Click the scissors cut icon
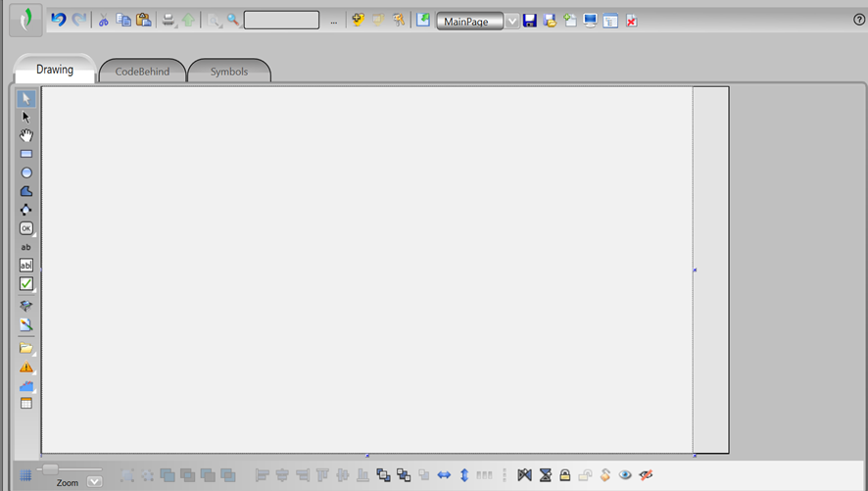Screen dimensions: 868x491 pos(103,21)
